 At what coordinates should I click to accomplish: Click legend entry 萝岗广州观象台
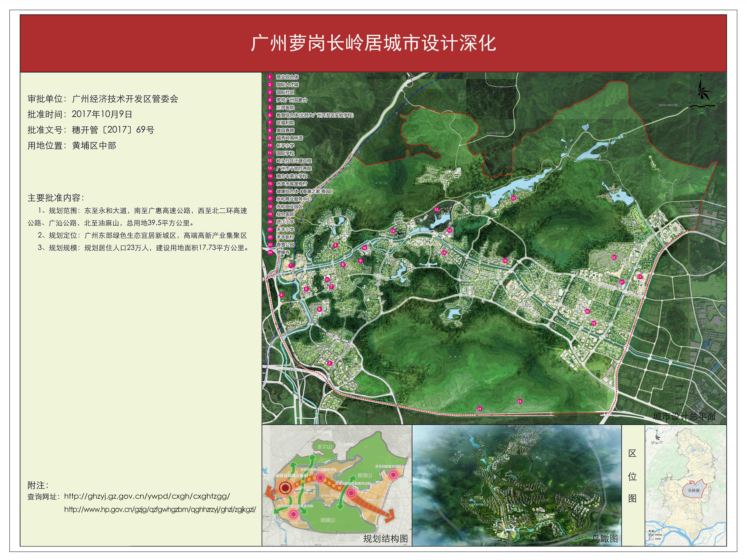(292, 100)
